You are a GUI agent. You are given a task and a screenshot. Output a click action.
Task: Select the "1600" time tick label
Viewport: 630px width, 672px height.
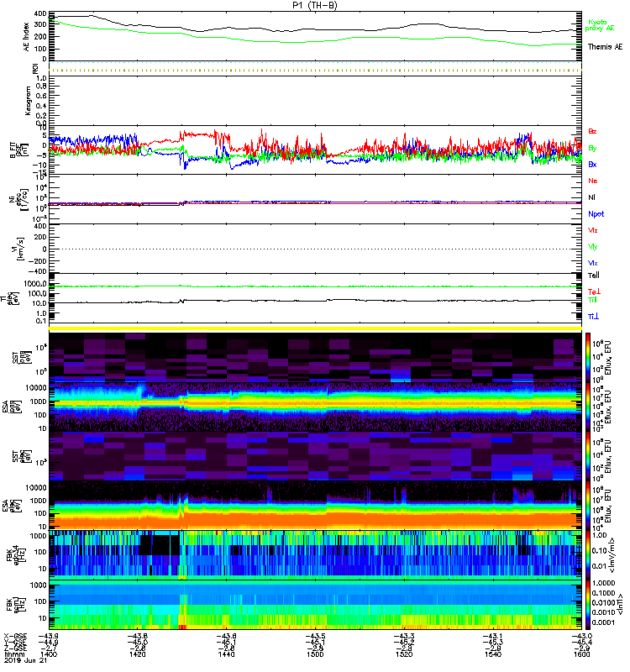tap(582, 654)
